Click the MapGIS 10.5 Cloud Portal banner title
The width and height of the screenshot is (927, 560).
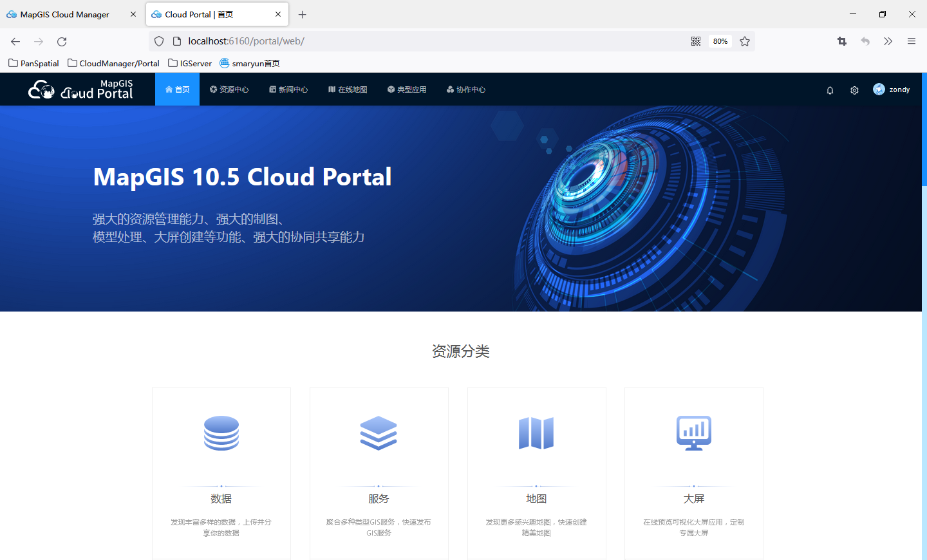[x=242, y=177]
